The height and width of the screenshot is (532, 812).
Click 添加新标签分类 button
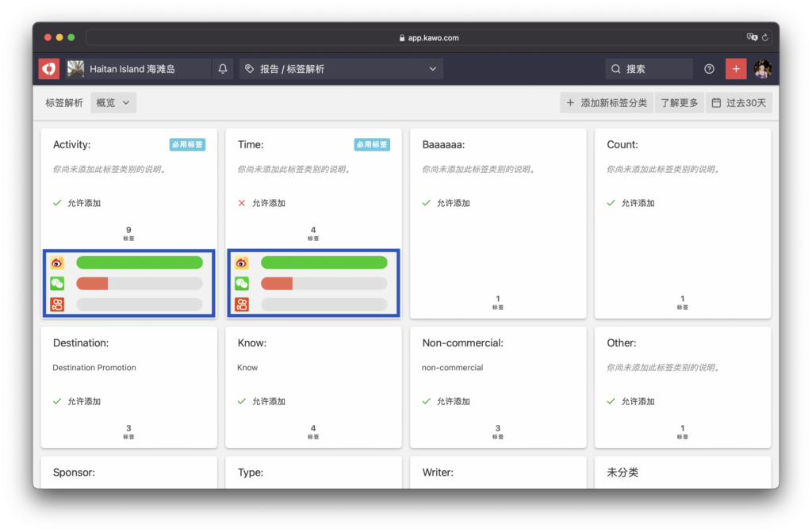(x=607, y=102)
